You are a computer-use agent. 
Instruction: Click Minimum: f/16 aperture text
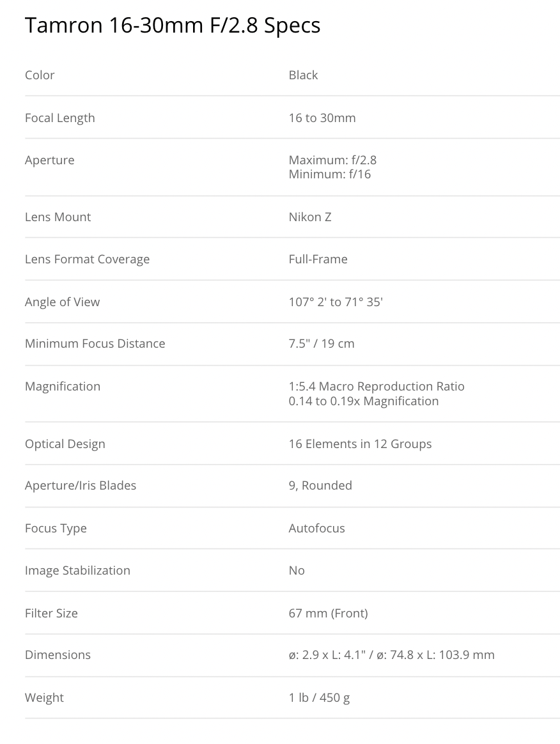pos(329,173)
